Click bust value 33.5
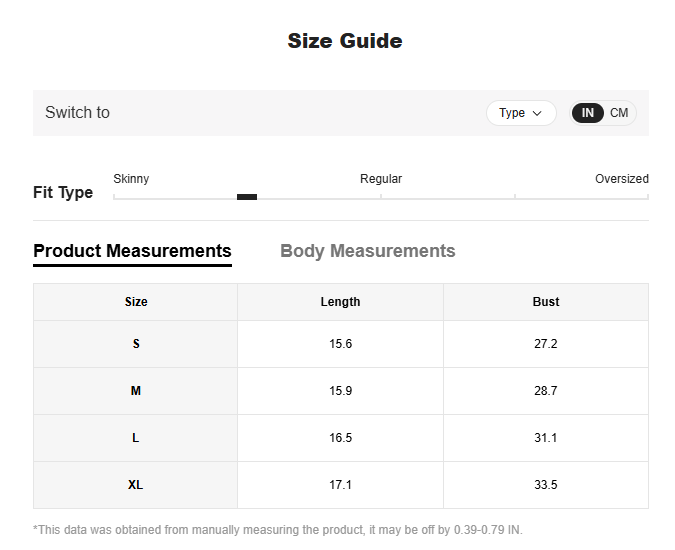This screenshot has height=550, width=675. 546,485
